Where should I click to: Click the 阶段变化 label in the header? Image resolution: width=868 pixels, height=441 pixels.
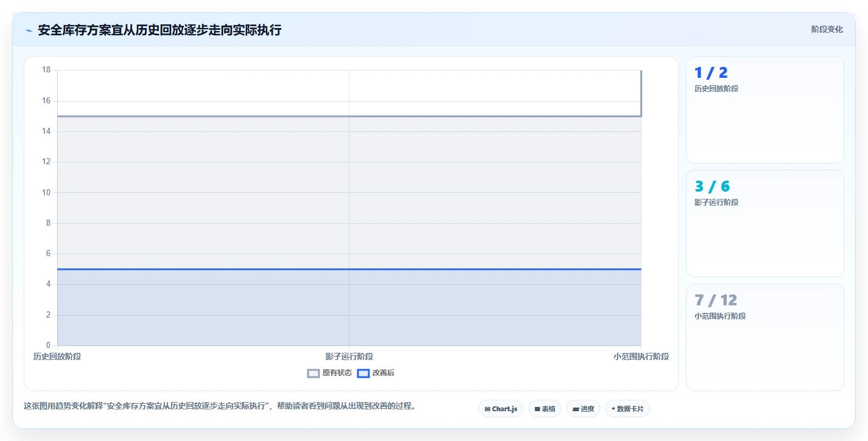[827, 29]
